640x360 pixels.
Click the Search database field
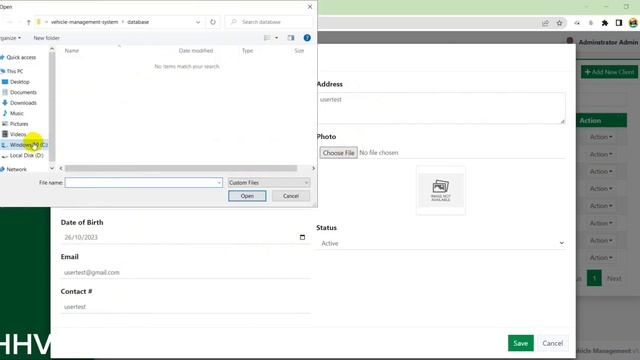coord(269,22)
